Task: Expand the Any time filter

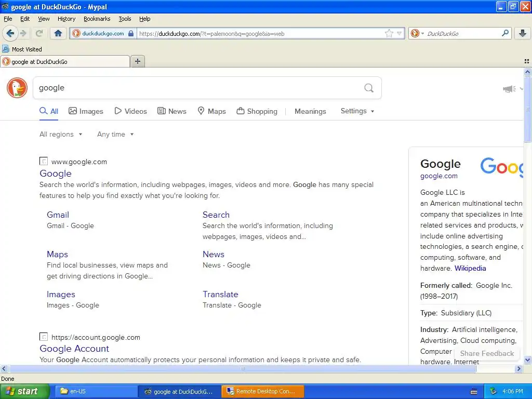Action: click(x=115, y=135)
